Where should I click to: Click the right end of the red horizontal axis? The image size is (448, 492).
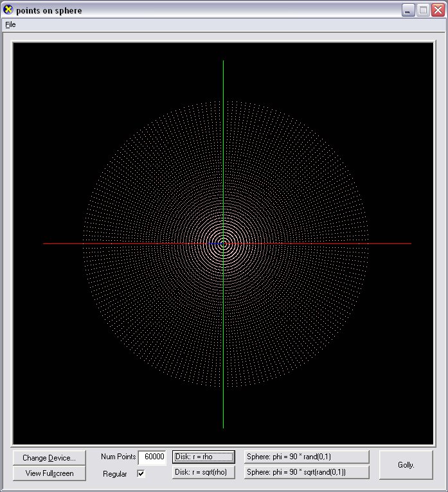click(409, 243)
